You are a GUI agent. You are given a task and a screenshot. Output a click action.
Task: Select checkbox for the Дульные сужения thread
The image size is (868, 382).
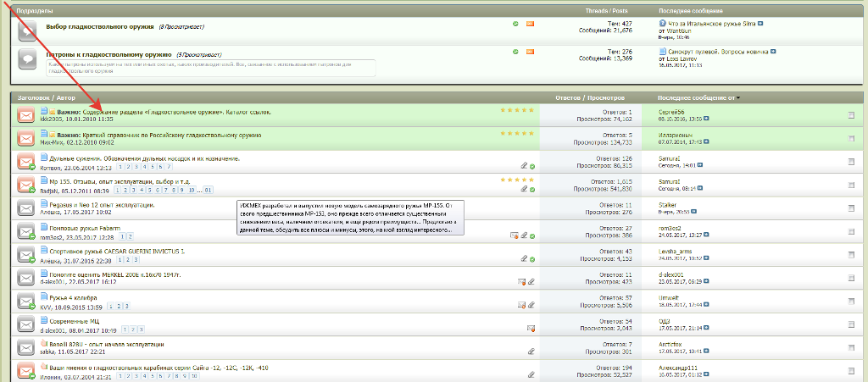tap(851, 163)
